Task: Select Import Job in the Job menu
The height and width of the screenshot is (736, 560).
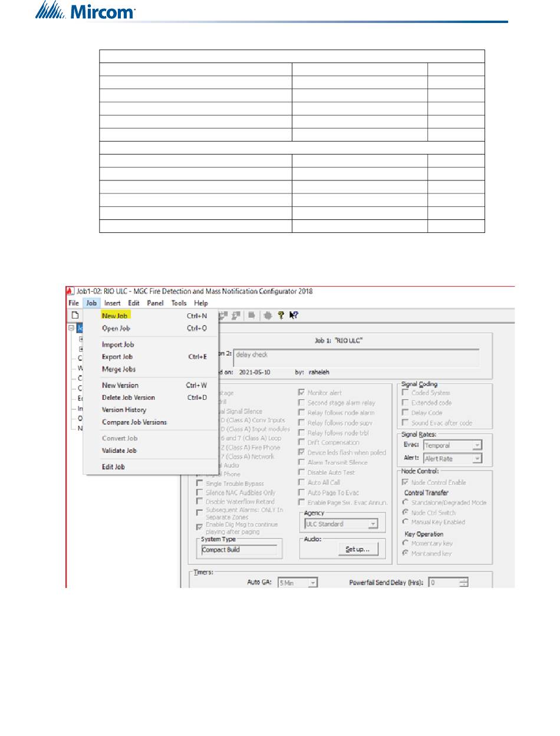Action: tap(151, 344)
